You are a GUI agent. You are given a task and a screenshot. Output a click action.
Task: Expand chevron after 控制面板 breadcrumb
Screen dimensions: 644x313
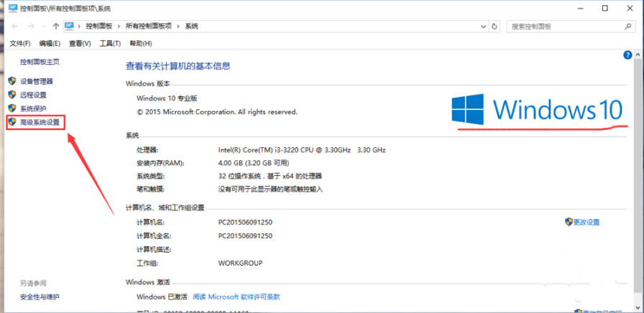[x=119, y=27]
